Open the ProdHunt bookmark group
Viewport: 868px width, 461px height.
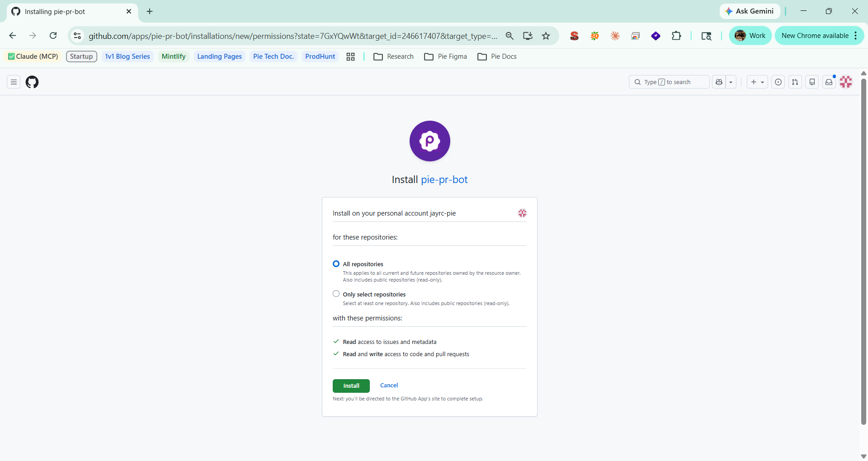tap(320, 56)
